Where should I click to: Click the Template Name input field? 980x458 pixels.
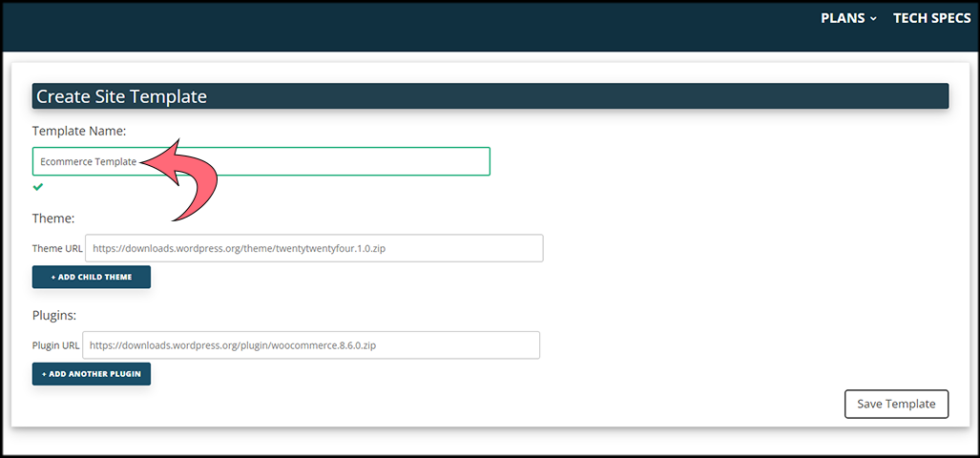pyautogui.click(x=261, y=161)
